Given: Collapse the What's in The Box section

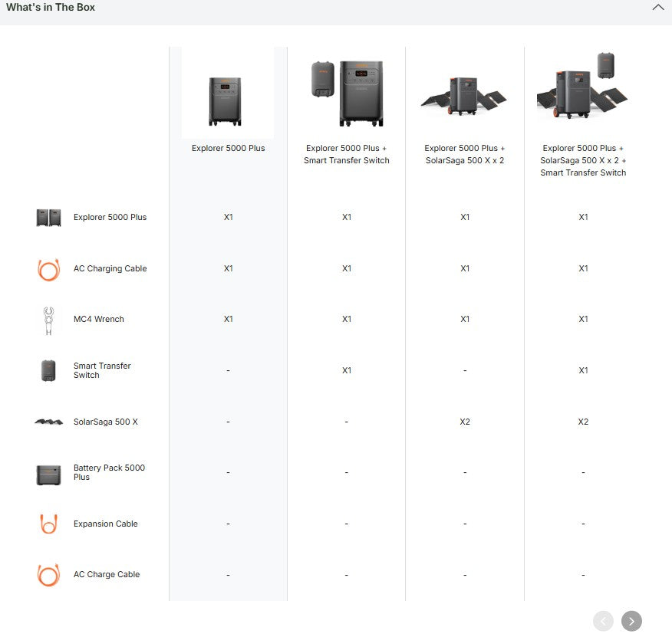Looking at the screenshot, I should (657, 8).
